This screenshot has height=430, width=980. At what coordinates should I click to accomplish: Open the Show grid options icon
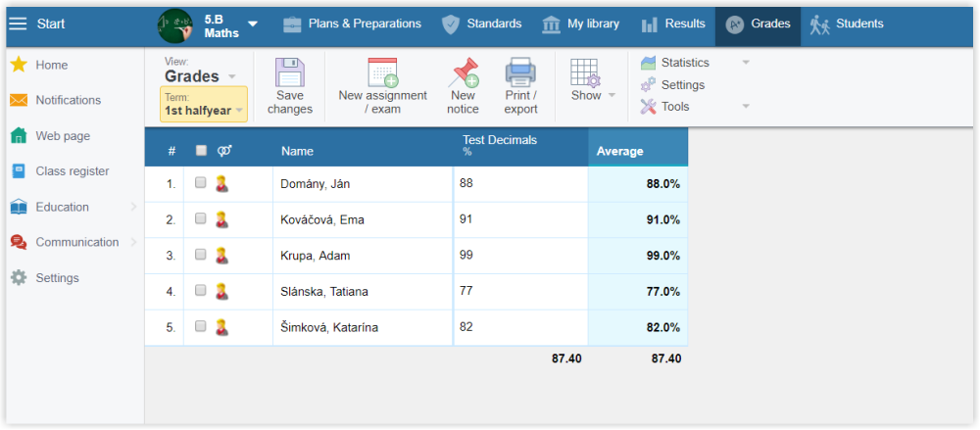(585, 73)
